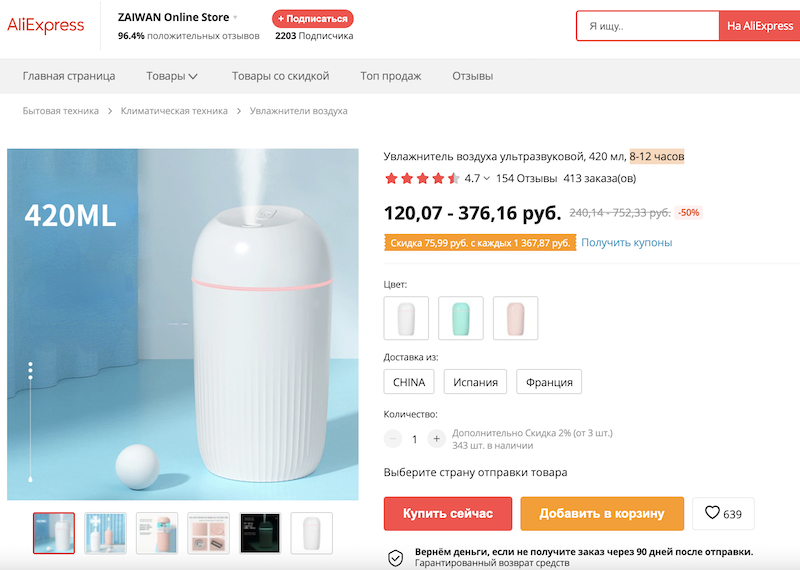Open ZAIWAN Online Store info dropdown
The height and width of the screenshot is (570, 800).
[236, 18]
